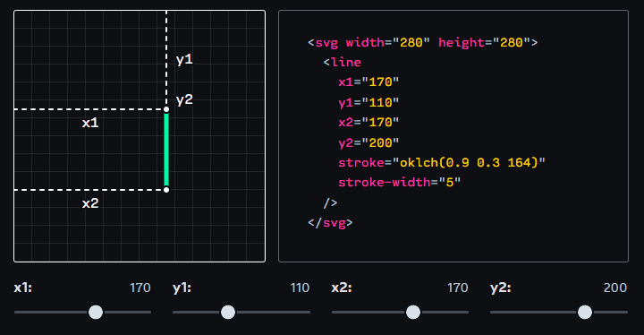Click the stroke-width="5" attribute in the code
Viewport: 644px width, 335px height.
[x=399, y=183]
